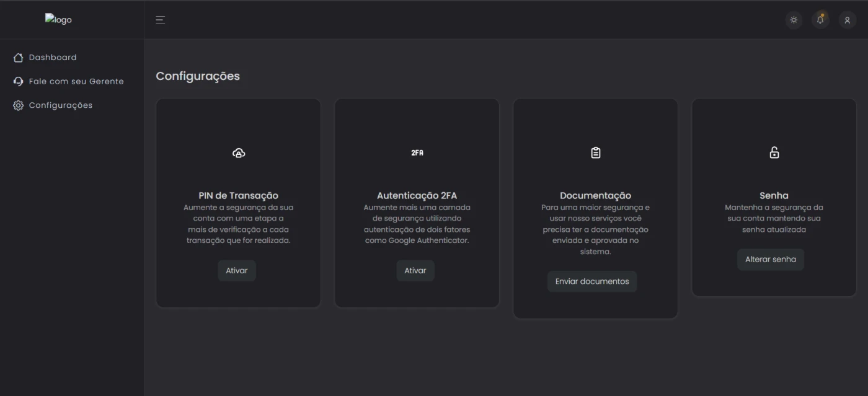868x396 pixels.
Task: Click the PIN de Transação card title
Action: [238, 195]
